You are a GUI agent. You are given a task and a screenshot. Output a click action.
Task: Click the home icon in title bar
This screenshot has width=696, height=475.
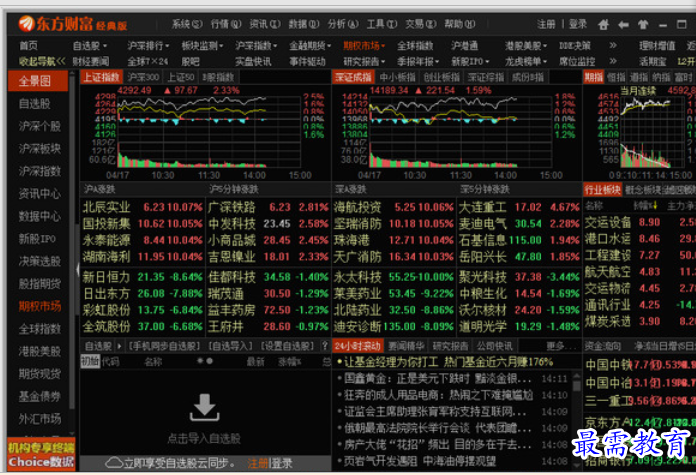603,24
